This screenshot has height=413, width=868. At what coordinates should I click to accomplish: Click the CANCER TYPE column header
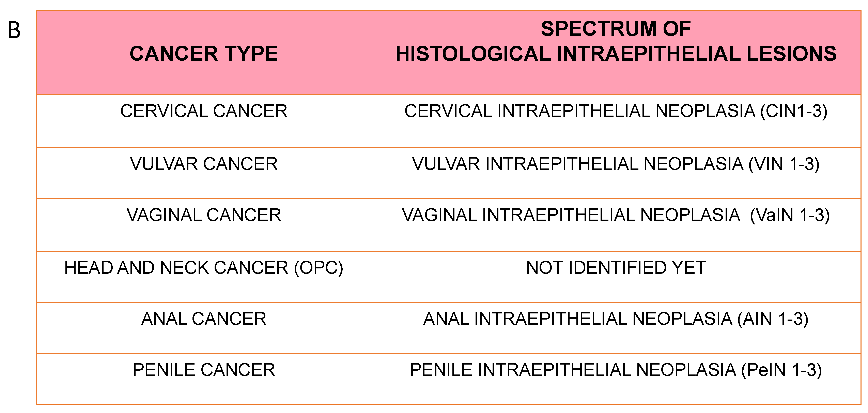[x=203, y=54]
